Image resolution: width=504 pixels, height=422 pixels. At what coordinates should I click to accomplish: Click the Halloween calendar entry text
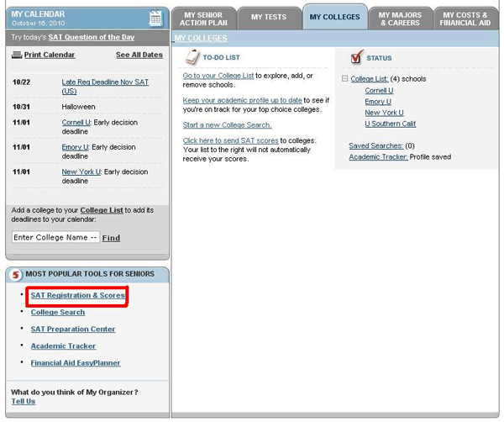coord(78,107)
